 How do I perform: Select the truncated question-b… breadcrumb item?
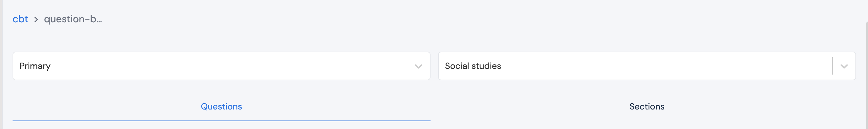point(73,19)
